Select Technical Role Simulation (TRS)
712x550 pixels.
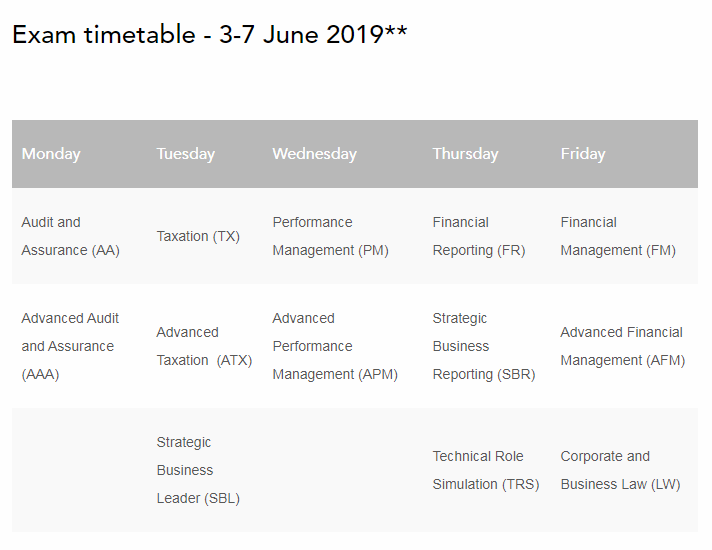point(485,470)
